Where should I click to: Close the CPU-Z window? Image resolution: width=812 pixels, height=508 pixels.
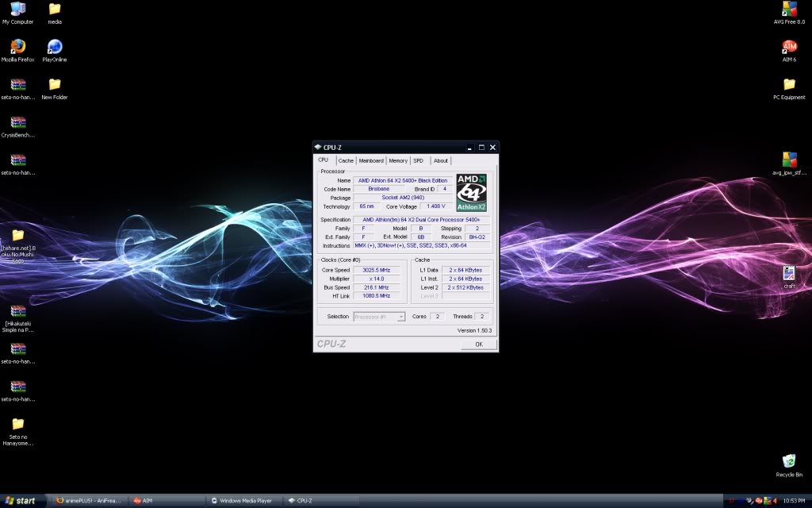492,147
